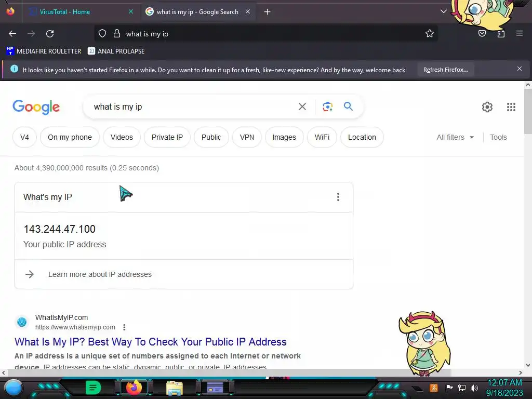The width and height of the screenshot is (532, 399).
Task: Click the horizontal scrollbar at page bottom
Action: 229,373
